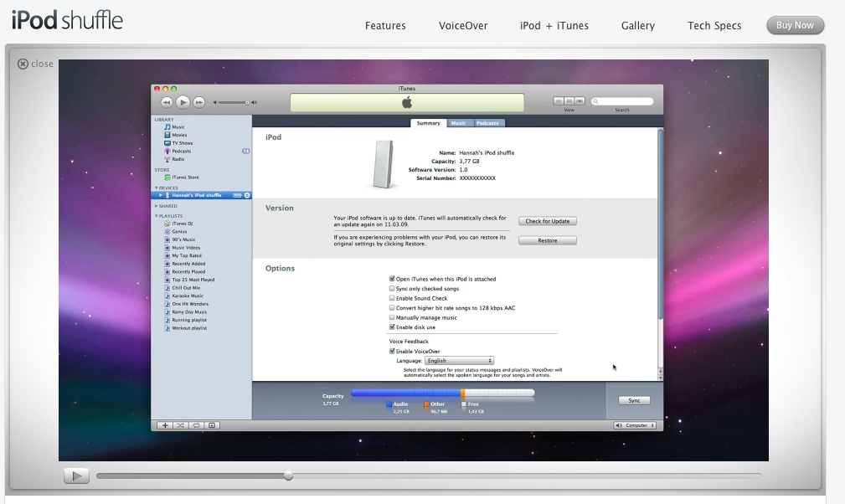This screenshot has height=504, width=845.
Task: Click the Restore button
Action: pos(548,240)
